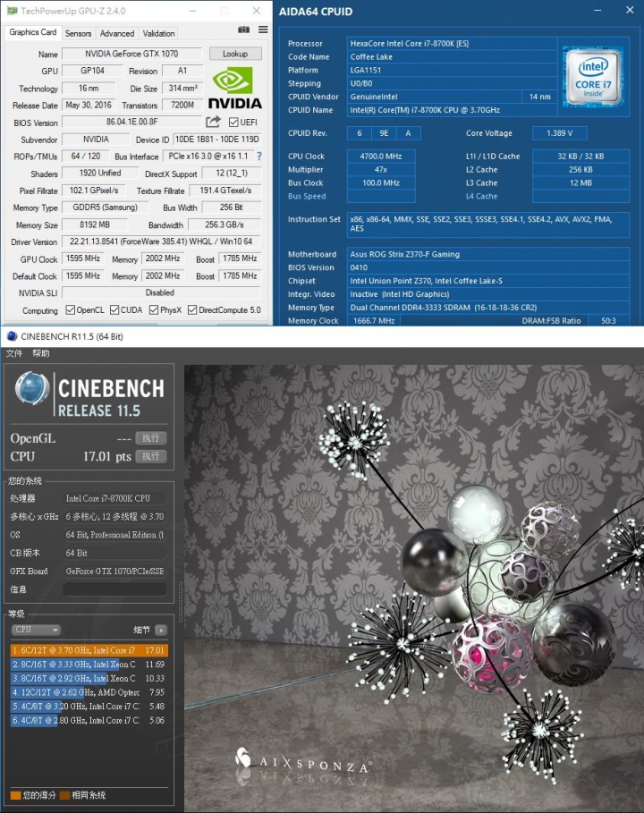Image resolution: width=644 pixels, height=813 pixels.
Task: Click the GPU-Z screenshot camera icon
Action: pos(243,30)
